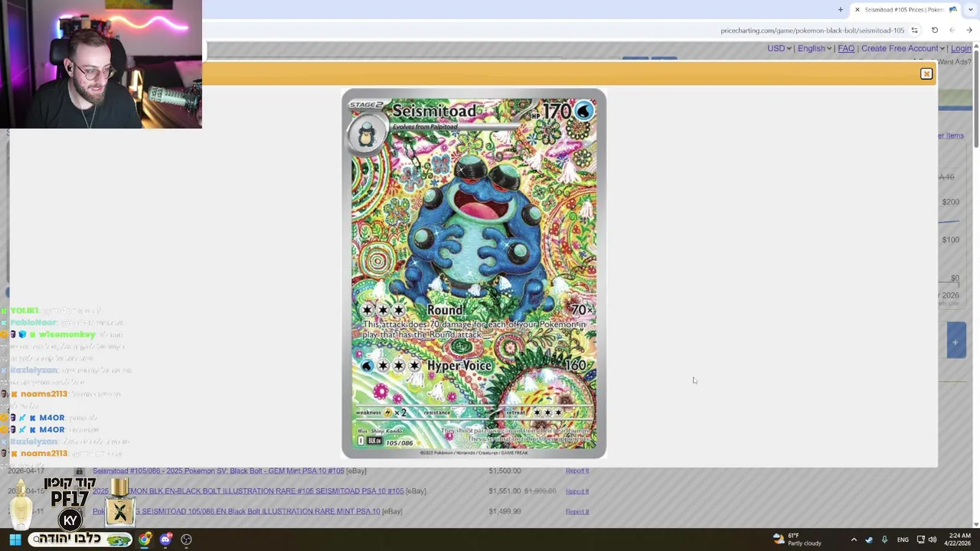
Task: Click the lock icon beside the 2026-04-17 sale
Action: pyautogui.click(x=79, y=471)
